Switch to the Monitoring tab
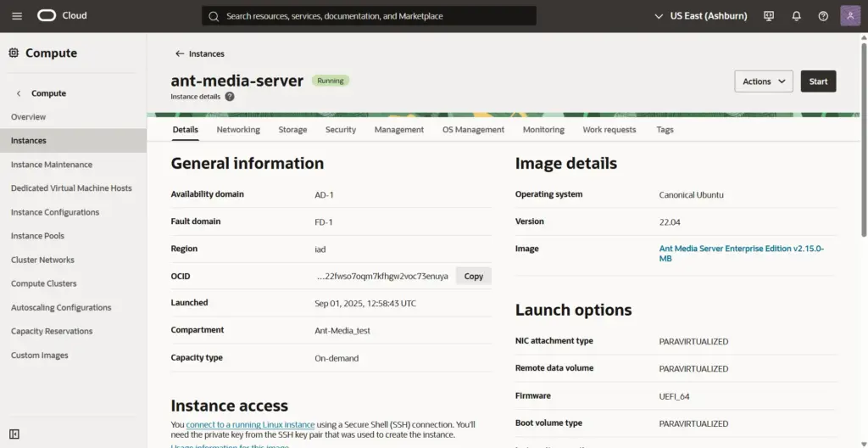 tap(543, 130)
